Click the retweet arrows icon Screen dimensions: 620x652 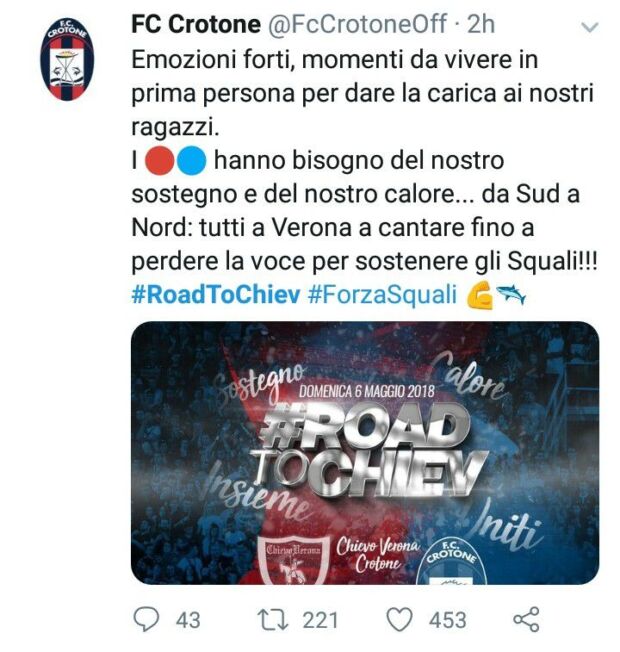pyautogui.click(x=273, y=620)
